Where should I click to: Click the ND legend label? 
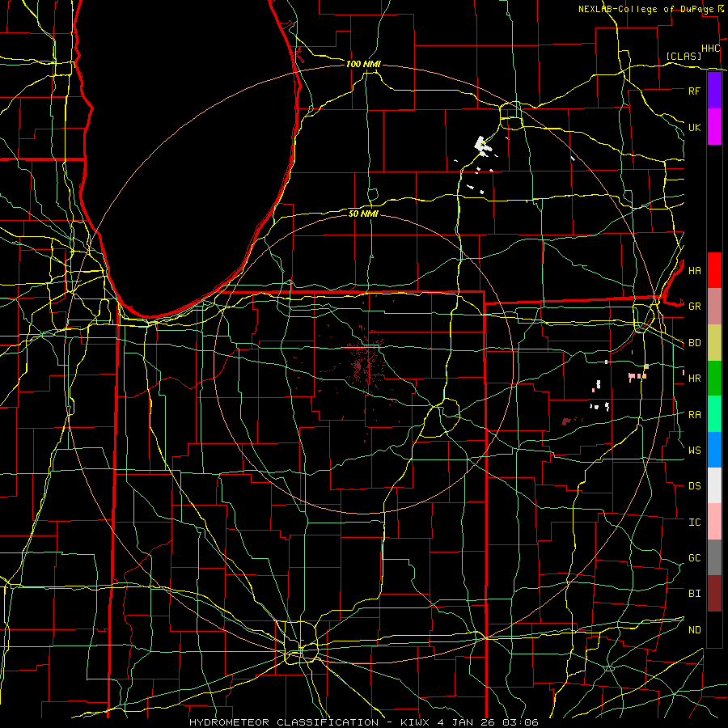point(694,630)
